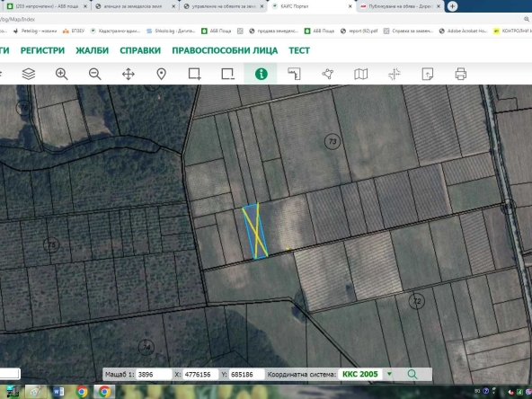The width and height of the screenshot is (532, 399).
Task: Choose the remove-from-selection rectangle tool
Action: 227,74
